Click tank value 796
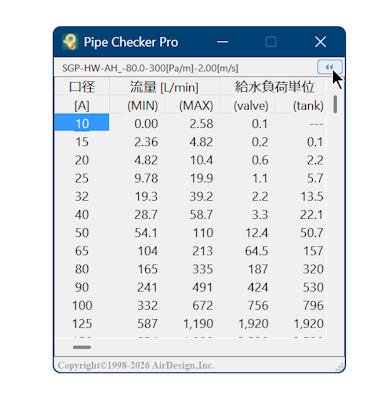This screenshot has width=391, height=403. point(313,305)
